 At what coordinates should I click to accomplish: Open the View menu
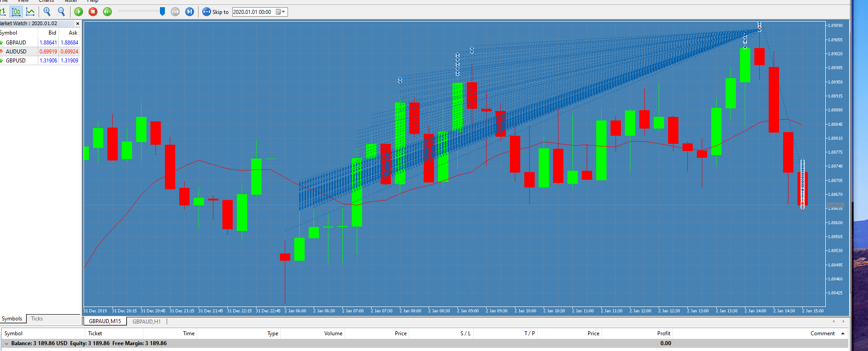coord(23,1)
